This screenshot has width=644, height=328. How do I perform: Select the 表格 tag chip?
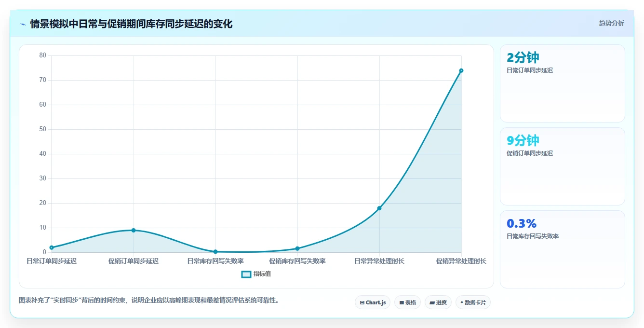(x=407, y=302)
